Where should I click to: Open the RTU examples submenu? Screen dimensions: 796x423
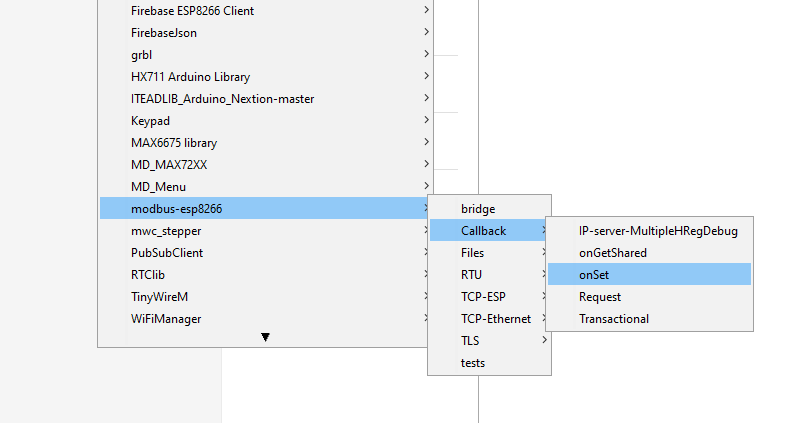pyautogui.click(x=488, y=275)
